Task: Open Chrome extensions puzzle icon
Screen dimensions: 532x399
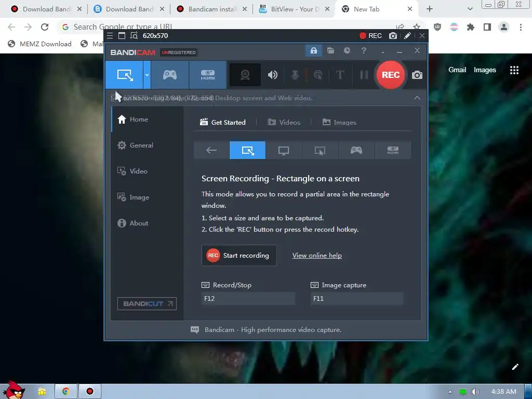Action: pos(470,27)
